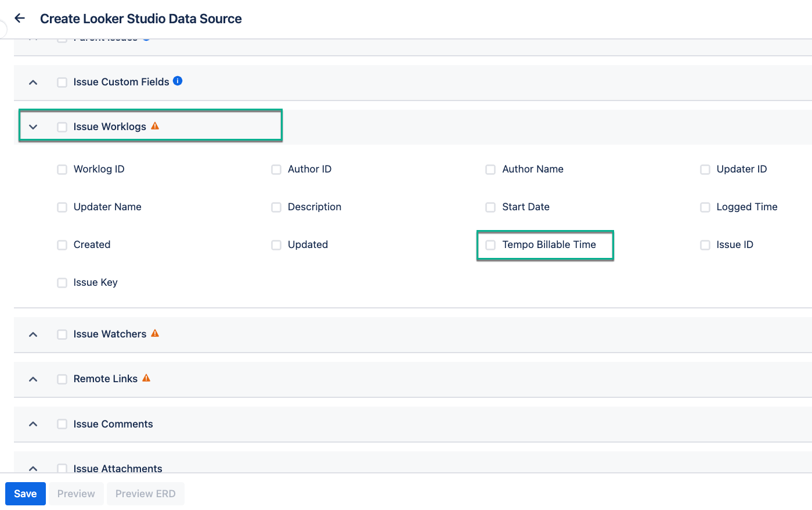The image size is (812, 510).
Task: Expand the Issue Watchers section chevron
Action: (x=33, y=335)
